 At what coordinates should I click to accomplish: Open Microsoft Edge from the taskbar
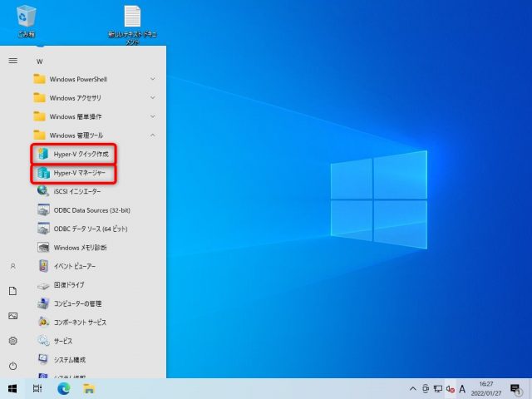pyautogui.click(x=63, y=388)
